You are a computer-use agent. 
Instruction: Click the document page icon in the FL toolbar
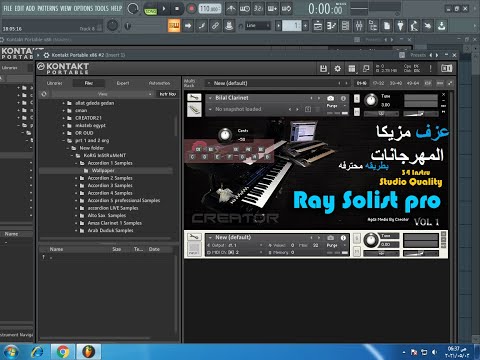[x=387, y=26]
